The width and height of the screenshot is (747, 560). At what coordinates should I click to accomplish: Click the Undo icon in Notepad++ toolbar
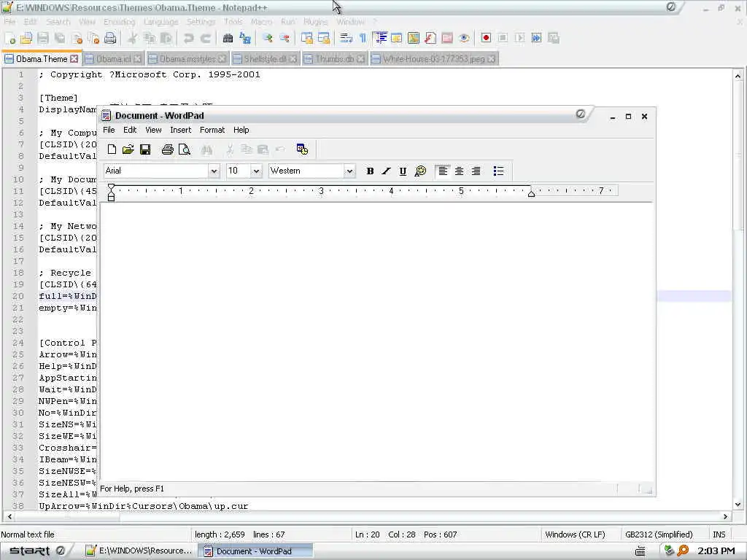(x=189, y=38)
